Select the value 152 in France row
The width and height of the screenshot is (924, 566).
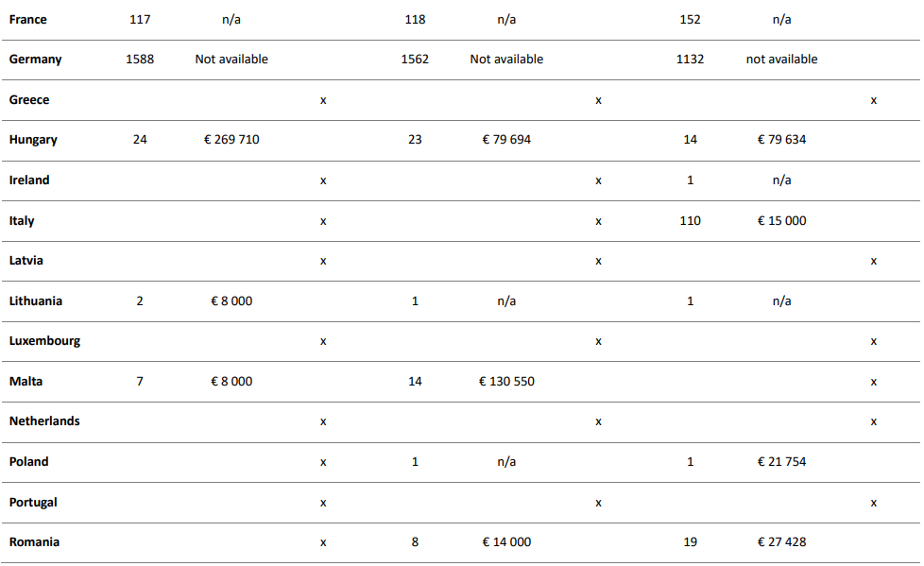pyautogui.click(x=691, y=20)
